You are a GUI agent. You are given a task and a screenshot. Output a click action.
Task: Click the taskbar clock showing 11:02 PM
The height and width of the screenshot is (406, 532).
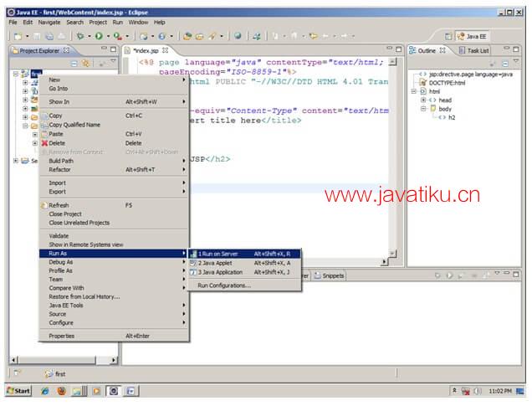[500, 392]
